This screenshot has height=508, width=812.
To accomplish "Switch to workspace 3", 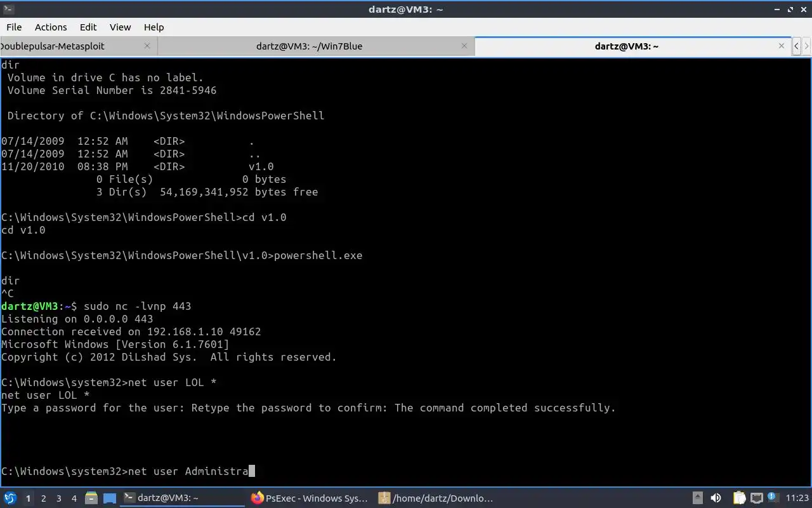I will [x=58, y=498].
